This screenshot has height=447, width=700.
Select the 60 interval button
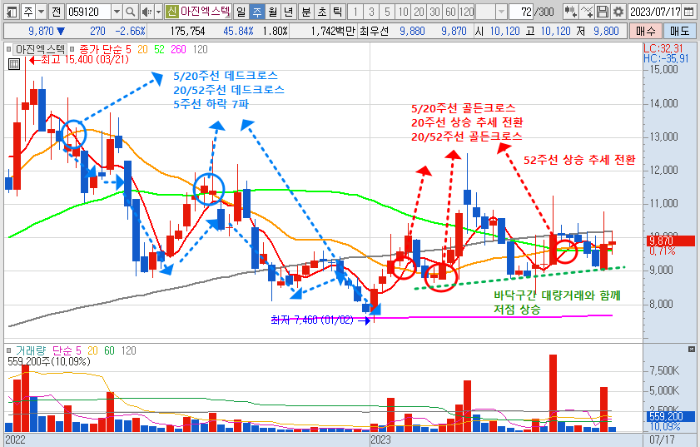451,12
